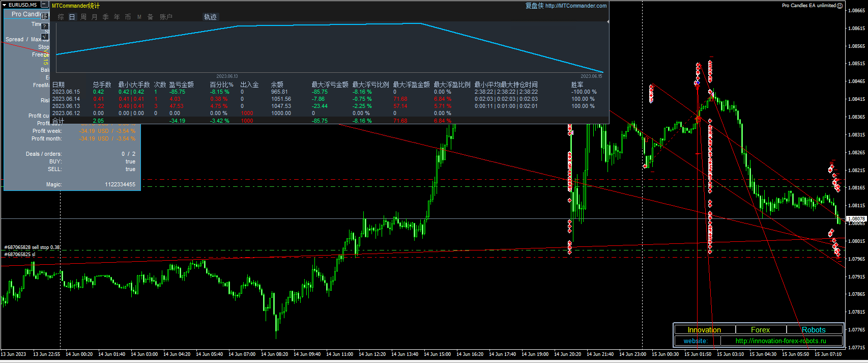Select the 备 comment tab
The width and height of the screenshot is (868, 363).
coord(151,17)
